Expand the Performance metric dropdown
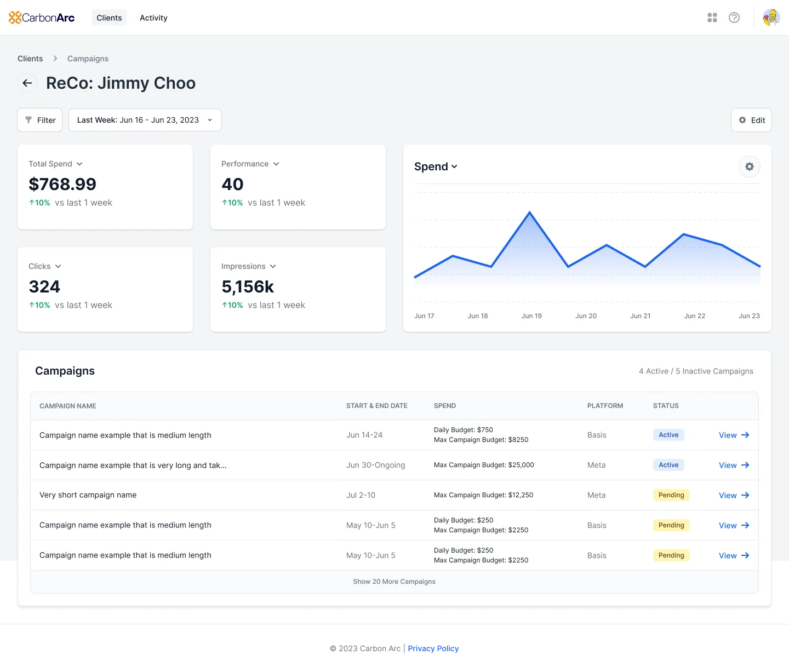This screenshot has width=789, height=672. coord(250,164)
